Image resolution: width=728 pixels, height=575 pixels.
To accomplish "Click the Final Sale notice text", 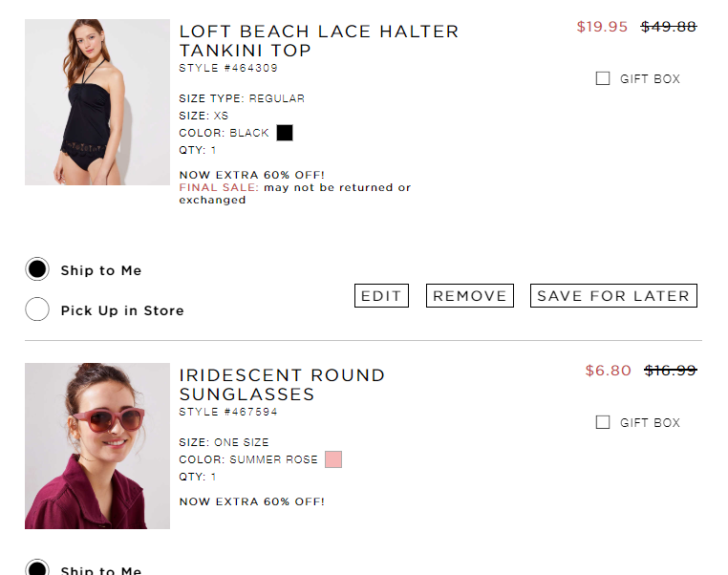I will (x=294, y=194).
